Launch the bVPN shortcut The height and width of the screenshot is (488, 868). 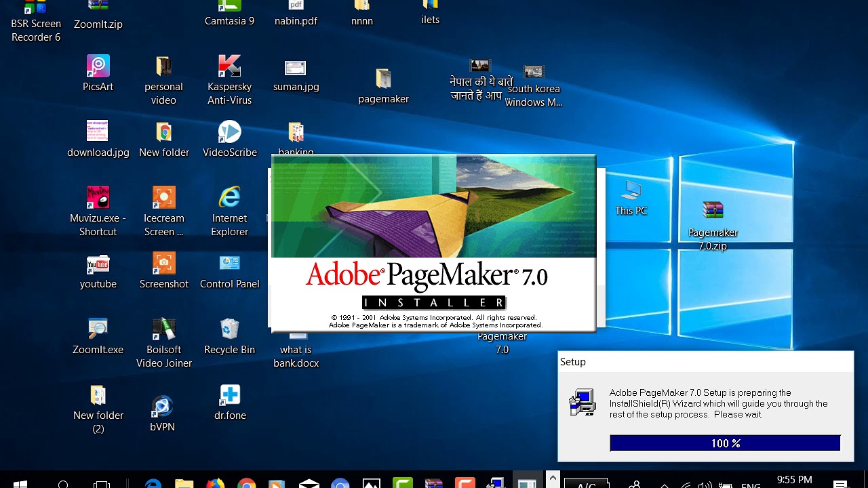162,406
